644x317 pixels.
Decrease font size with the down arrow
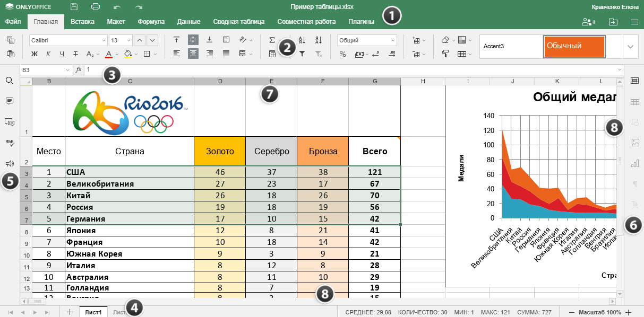152,40
